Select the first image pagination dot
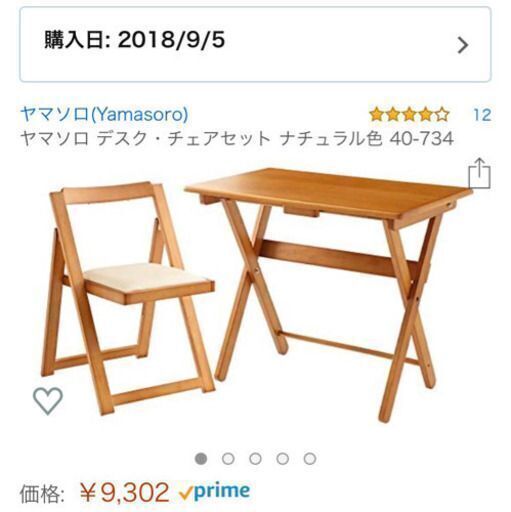Image resolution: width=511 pixels, height=512 pixels. [x=201, y=459]
